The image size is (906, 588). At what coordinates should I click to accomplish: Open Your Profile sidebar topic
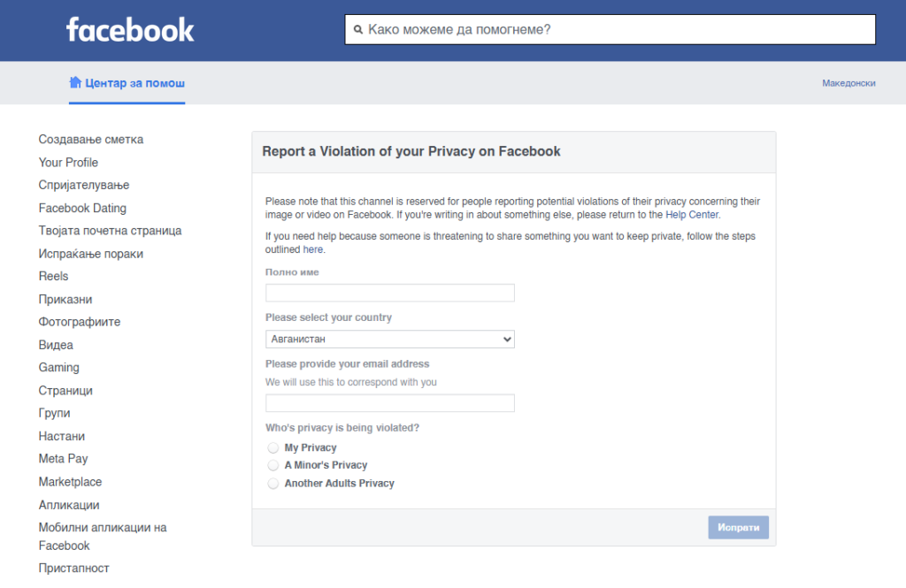[x=68, y=163]
